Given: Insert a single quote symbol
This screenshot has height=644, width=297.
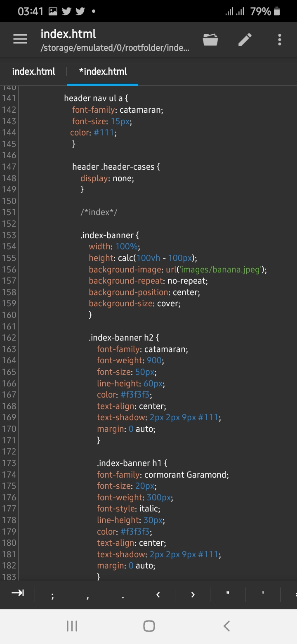Looking at the screenshot, I should [x=263, y=593].
